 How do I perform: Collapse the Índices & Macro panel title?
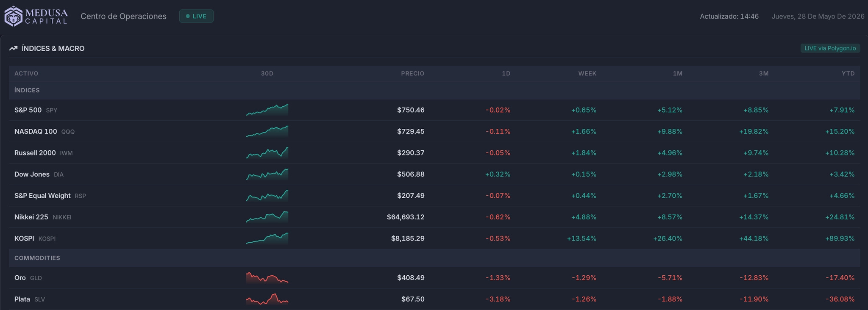pyautogui.click(x=53, y=48)
